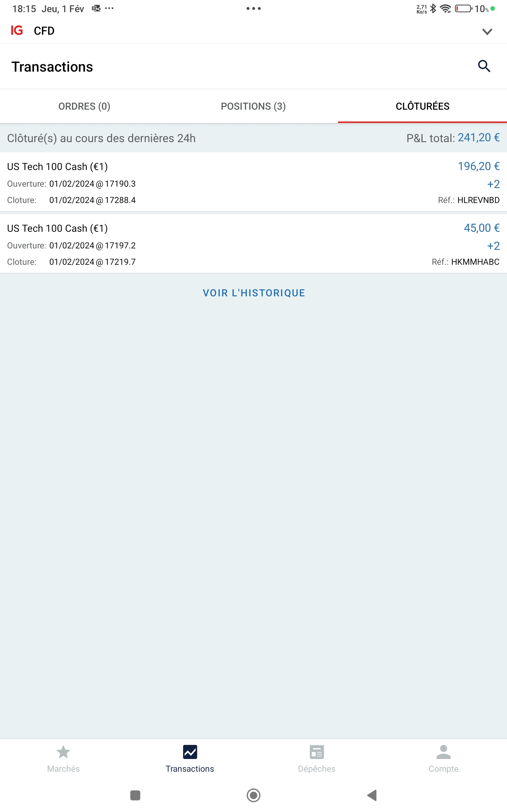Open Dépêches news icon
Image resolution: width=507 pixels, height=812 pixels.
pos(317,752)
